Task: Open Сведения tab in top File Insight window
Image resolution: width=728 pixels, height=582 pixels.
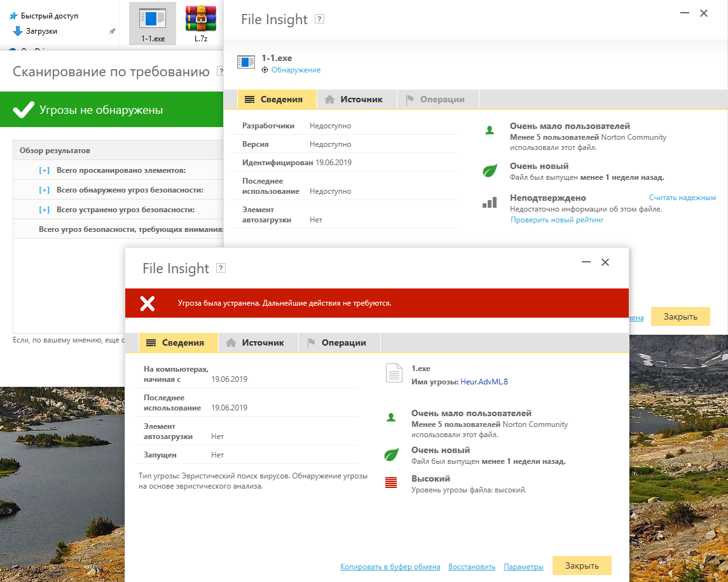Action: point(277,99)
